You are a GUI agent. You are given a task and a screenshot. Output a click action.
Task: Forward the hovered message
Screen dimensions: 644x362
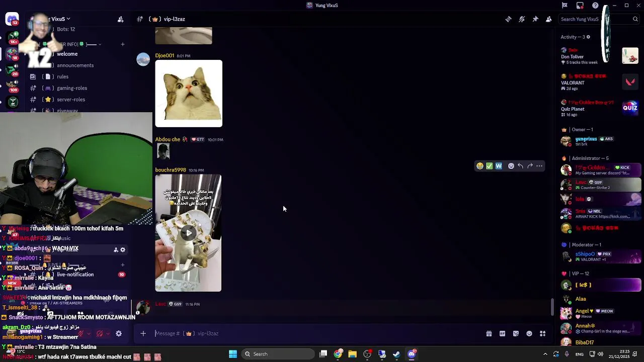[x=530, y=166]
